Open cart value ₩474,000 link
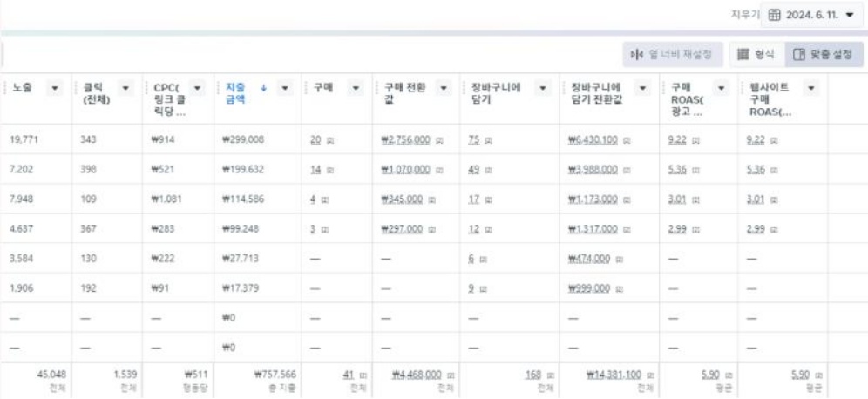 [x=589, y=259]
